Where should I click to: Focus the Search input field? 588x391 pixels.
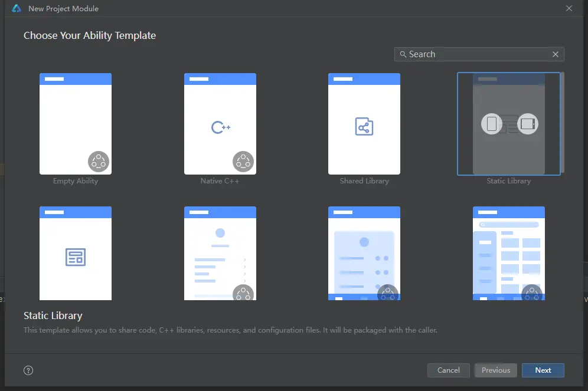pos(479,54)
